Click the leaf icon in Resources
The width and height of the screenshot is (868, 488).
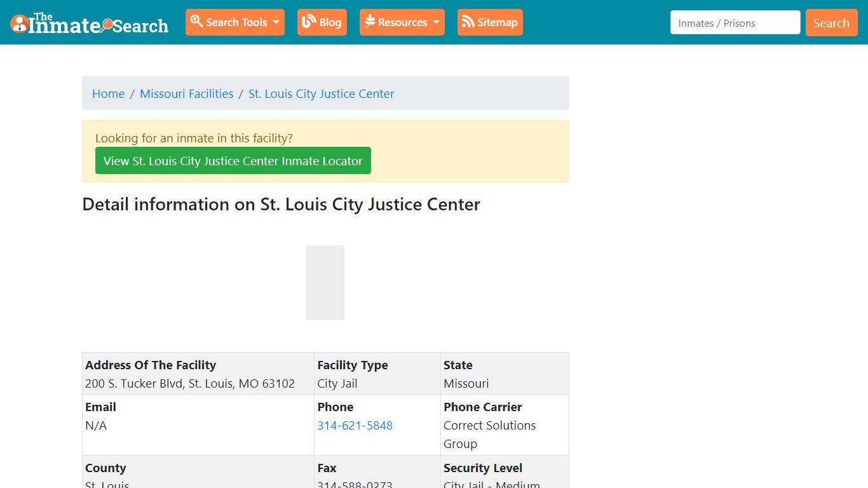click(370, 22)
